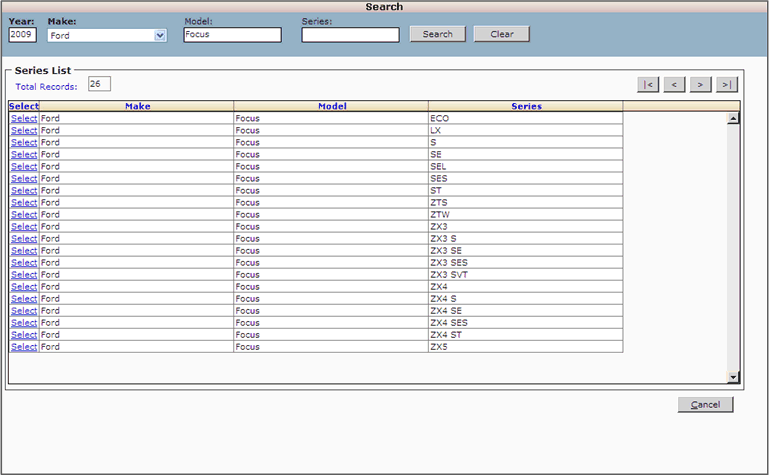
Task: Sort by the Make column header
Action: pyautogui.click(x=137, y=106)
